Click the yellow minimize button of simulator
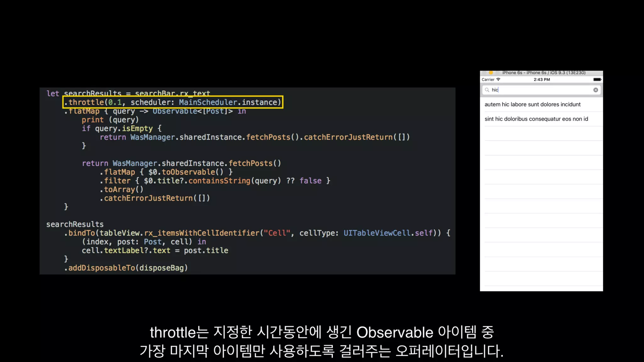Viewport: 644px width, 362px height. click(491, 73)
